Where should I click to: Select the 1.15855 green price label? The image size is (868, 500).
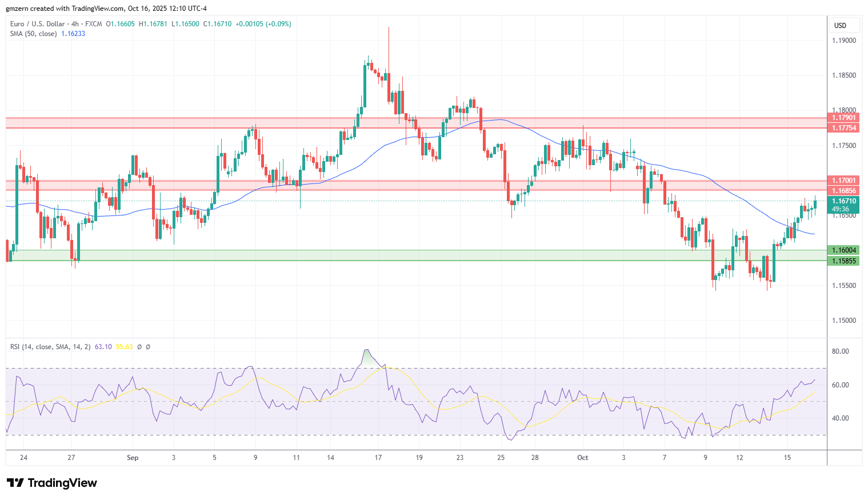tap(844, 261)
